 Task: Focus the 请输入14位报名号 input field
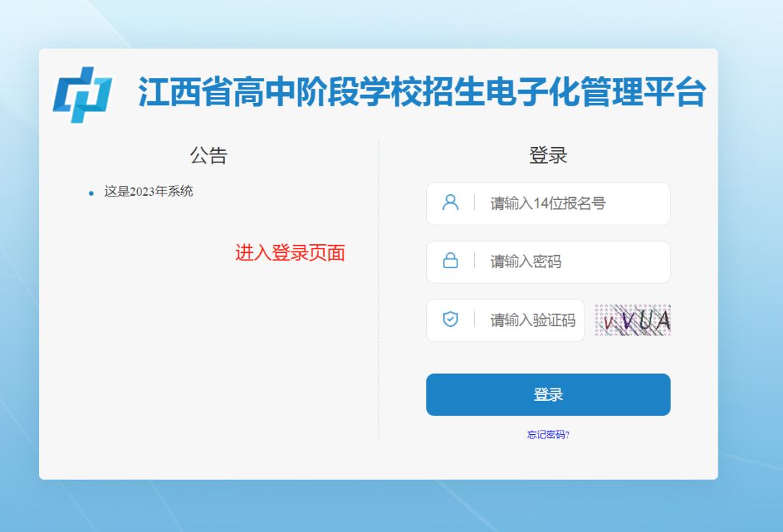point(573,204)
